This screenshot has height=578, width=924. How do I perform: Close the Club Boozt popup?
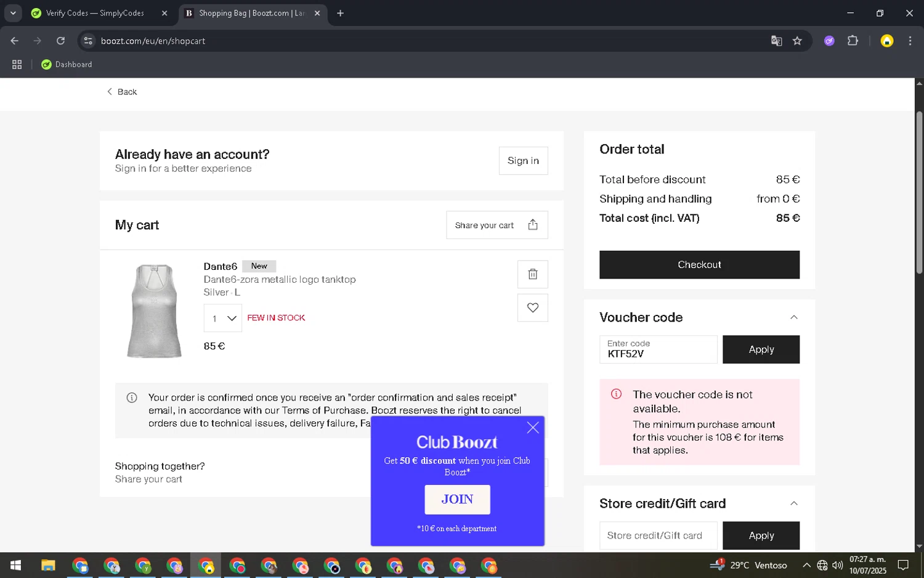(533, 428)
